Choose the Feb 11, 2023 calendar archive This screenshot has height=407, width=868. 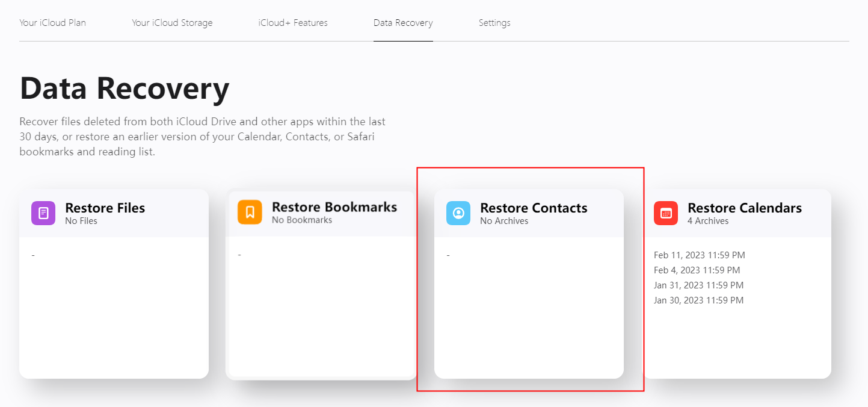click(x=699, y=255)
